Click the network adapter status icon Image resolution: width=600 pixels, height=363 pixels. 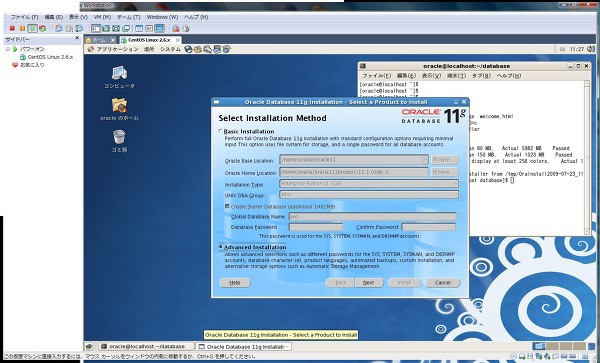[x=540, y=356]
